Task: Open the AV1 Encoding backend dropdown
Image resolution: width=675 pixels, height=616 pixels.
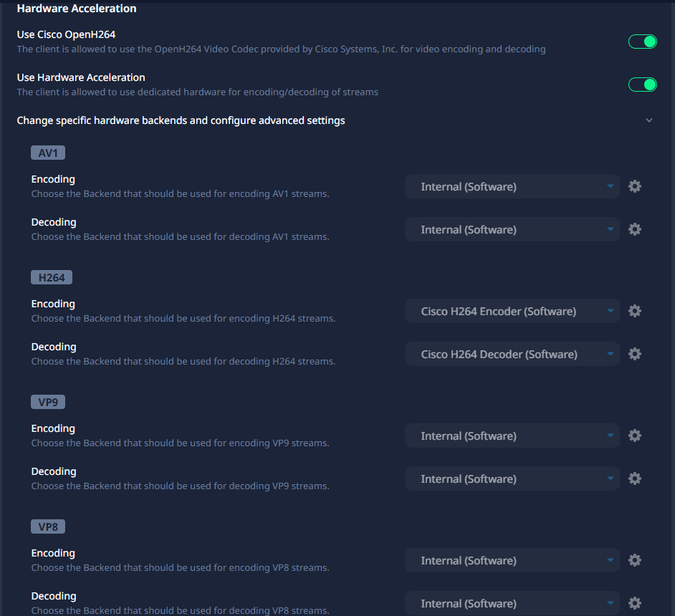Action: [512, 186]
